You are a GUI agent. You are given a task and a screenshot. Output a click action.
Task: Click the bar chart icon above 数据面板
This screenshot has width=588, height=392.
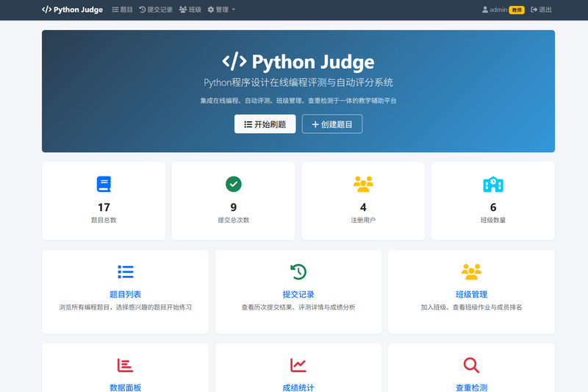[125, 366]
